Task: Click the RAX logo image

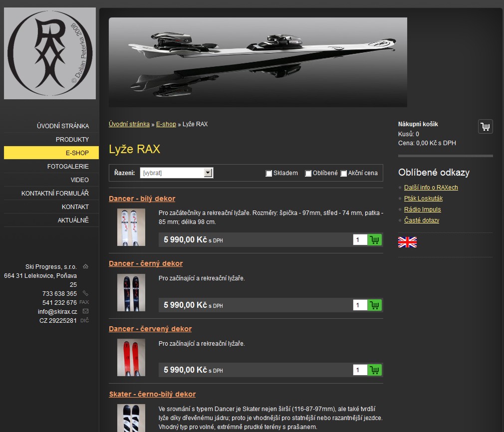Action: (x=50, y=53)
